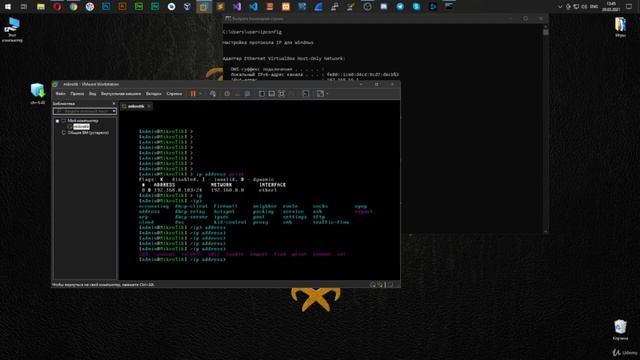Select the mikrotik tab
This screenshot has width=640, height=360.
pyautogui.click(x=136, y=106)
